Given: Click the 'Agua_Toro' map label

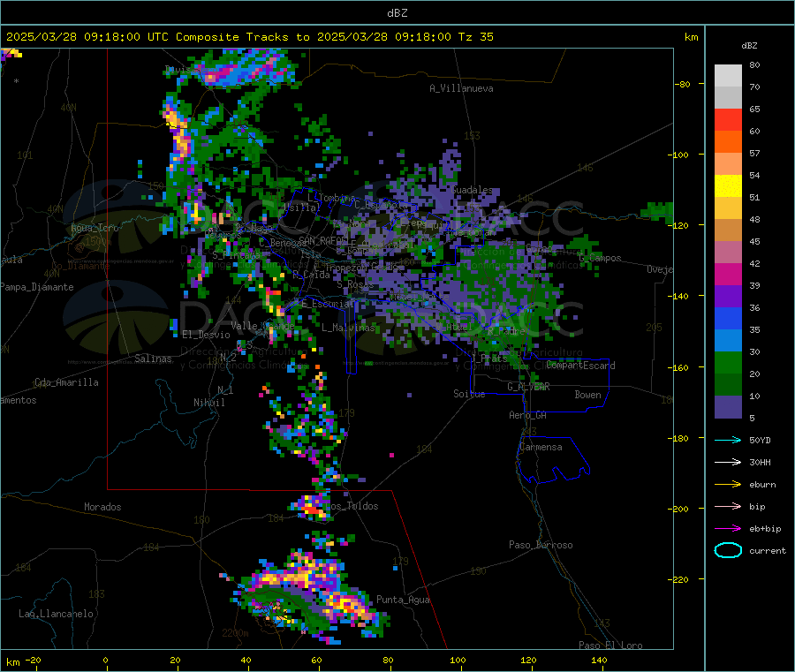Looking at the screenshot, I should pos(95,228).
